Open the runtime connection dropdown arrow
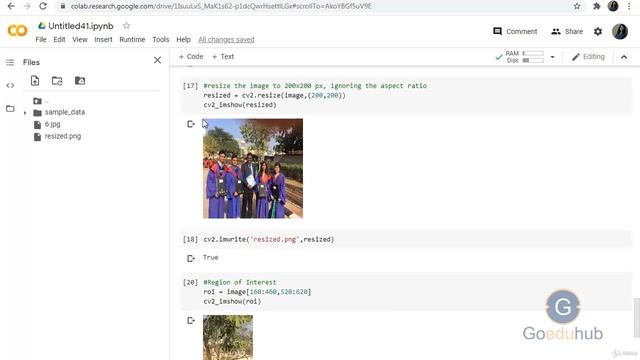 pyautogui.click(x=552, y=57)
